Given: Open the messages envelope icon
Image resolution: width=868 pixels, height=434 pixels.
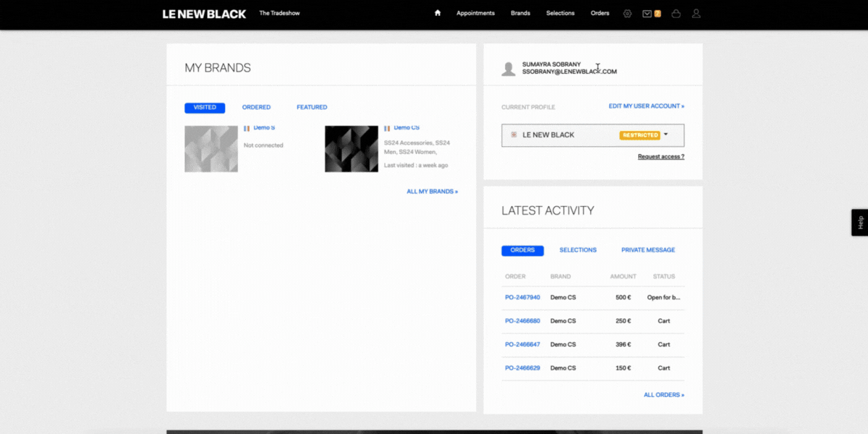Looking at the screenshot, I should (x=647, y=13).
